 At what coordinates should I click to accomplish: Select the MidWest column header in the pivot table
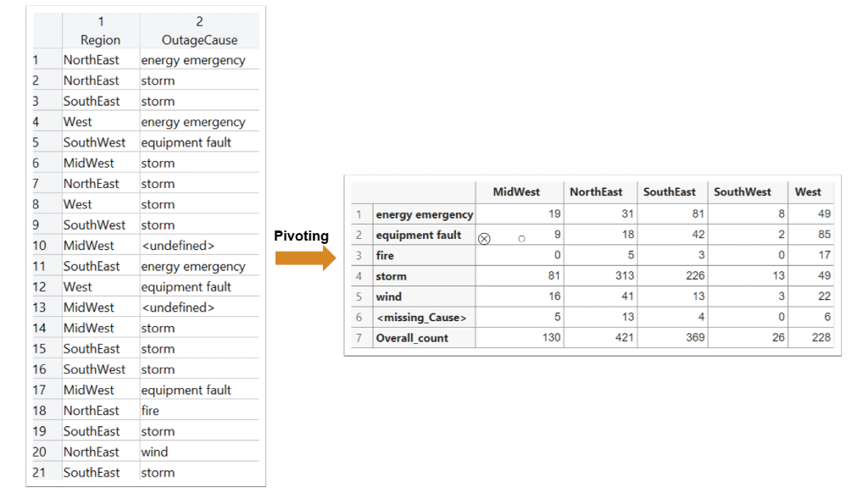516,192
